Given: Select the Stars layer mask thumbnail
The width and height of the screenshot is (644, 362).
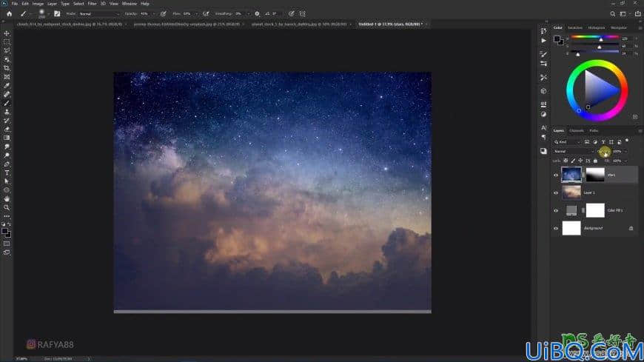Looking at the screenshot, I should tap(595, 175).
